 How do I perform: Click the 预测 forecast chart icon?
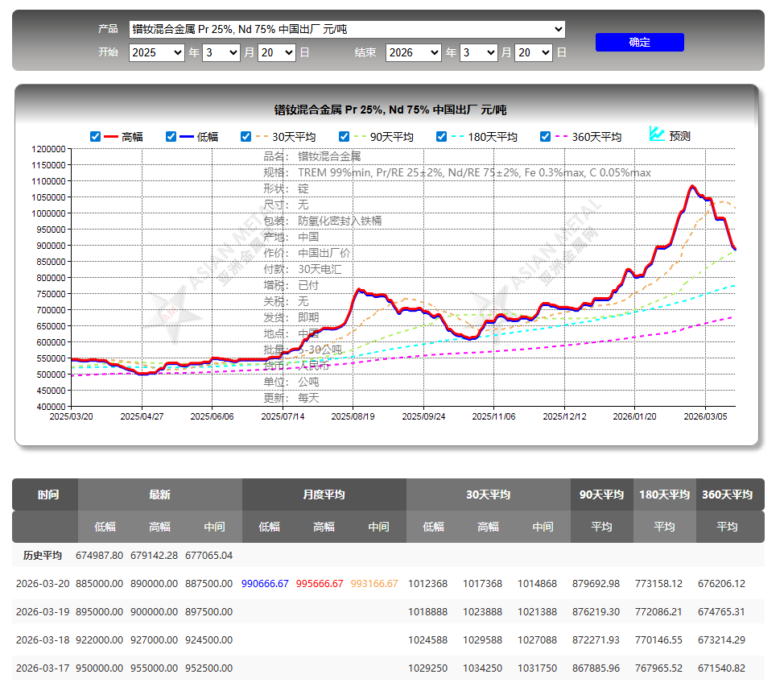(657, 134)
